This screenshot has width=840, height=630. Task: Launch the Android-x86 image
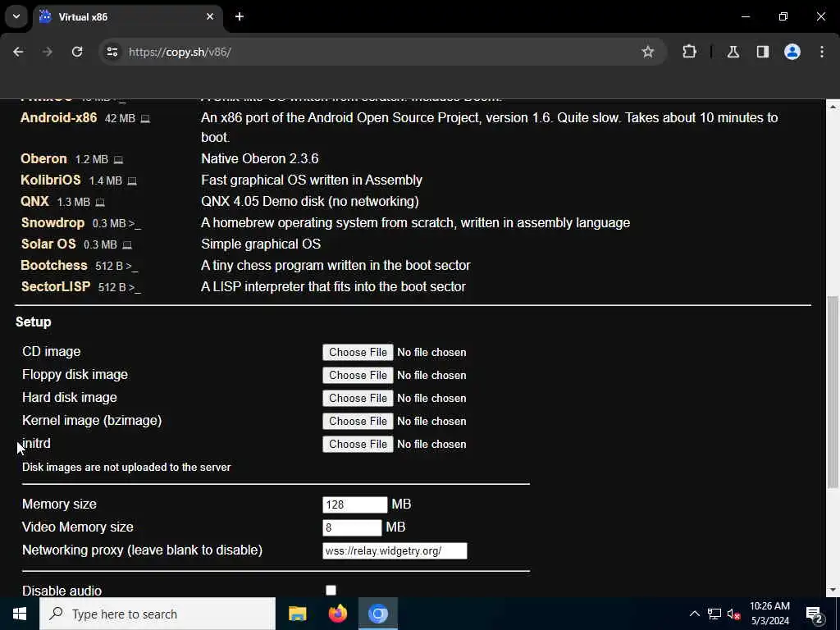coord(59,118)
